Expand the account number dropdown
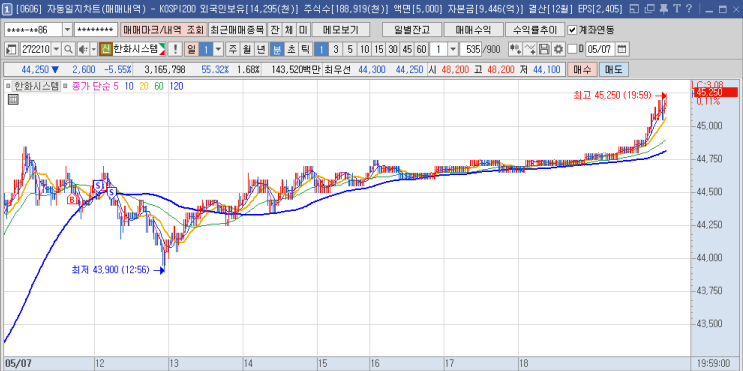743x371 pixels. tap(67, 30)
